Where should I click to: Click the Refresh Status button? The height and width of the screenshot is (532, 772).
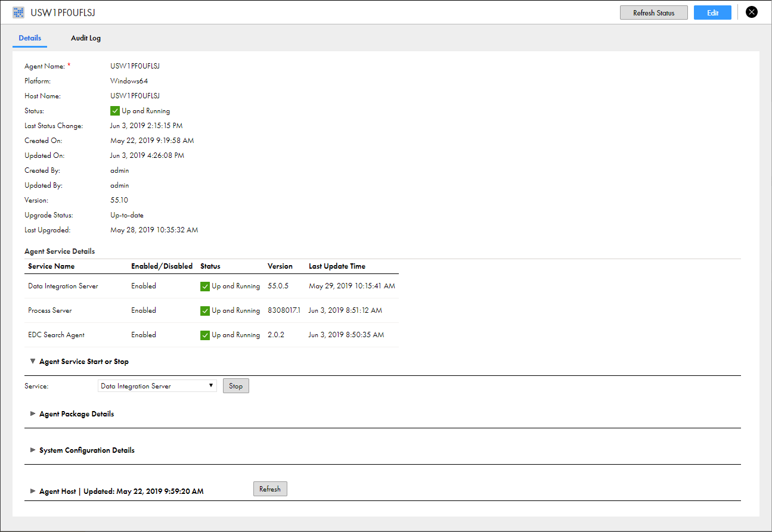(654, 13)
